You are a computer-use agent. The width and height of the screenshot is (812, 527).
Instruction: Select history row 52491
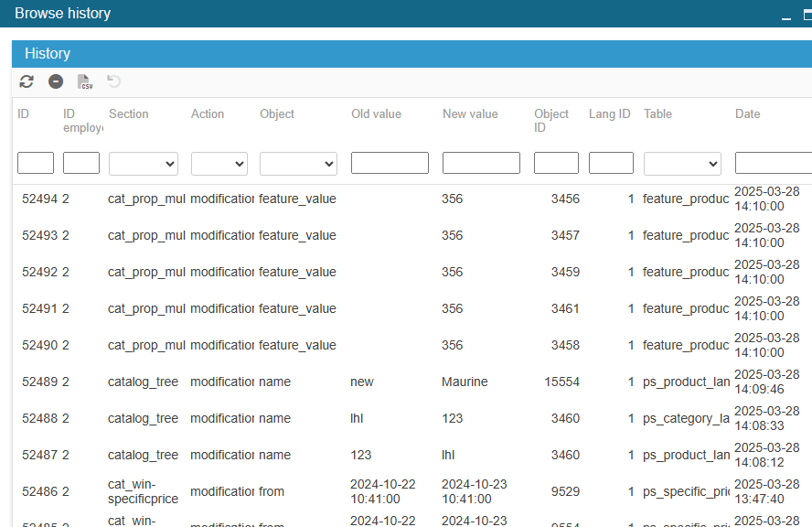click(x=411, y=309)
